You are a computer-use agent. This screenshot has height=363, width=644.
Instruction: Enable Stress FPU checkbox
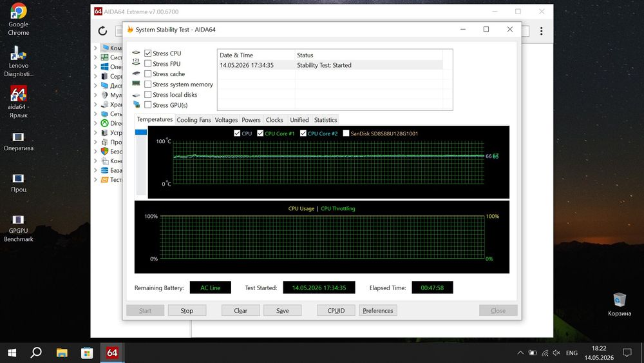click(148, 63)
